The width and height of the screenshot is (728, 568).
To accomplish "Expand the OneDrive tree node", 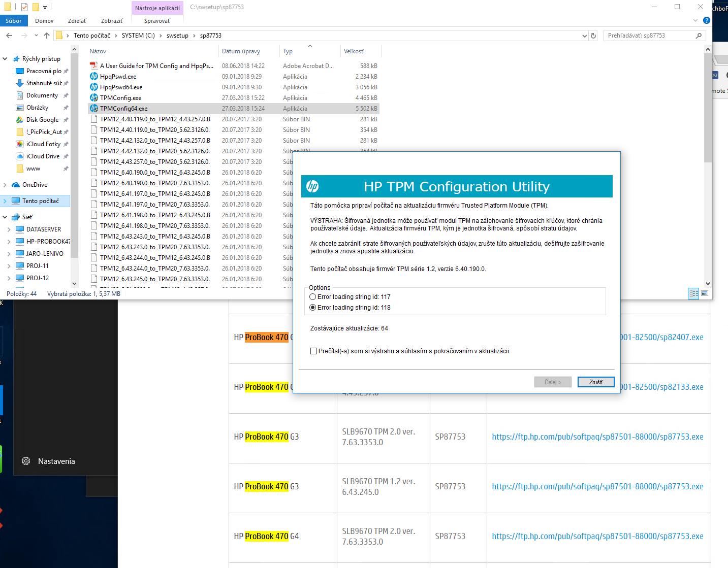I will pyautogui.click(x=5, y=185).
